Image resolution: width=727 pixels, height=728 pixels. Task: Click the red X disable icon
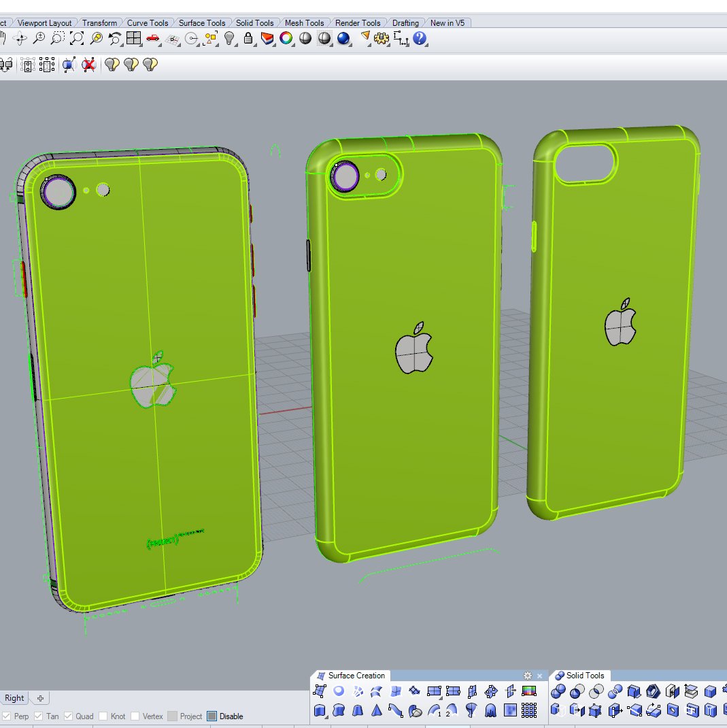tap(88, 65)
